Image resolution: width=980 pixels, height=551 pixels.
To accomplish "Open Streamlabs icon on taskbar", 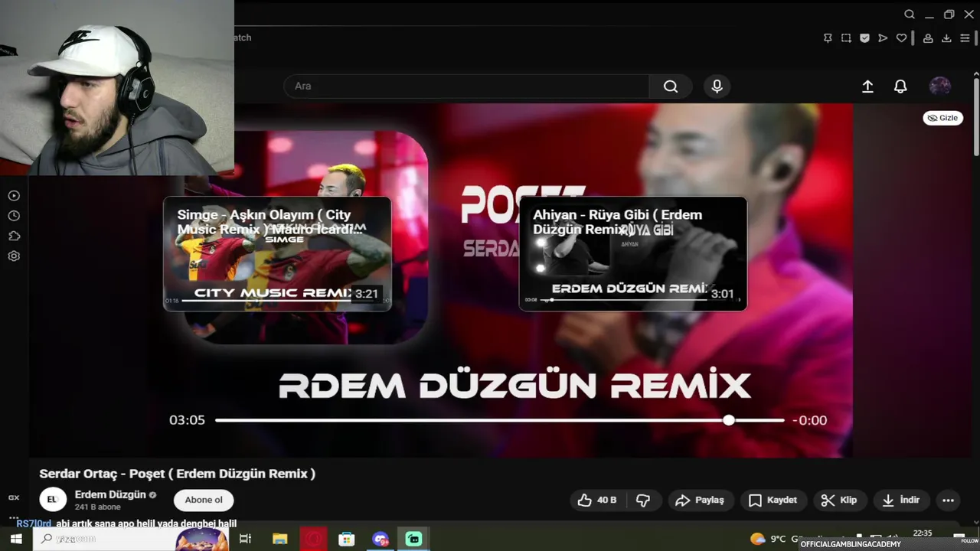I will point(414,539).
